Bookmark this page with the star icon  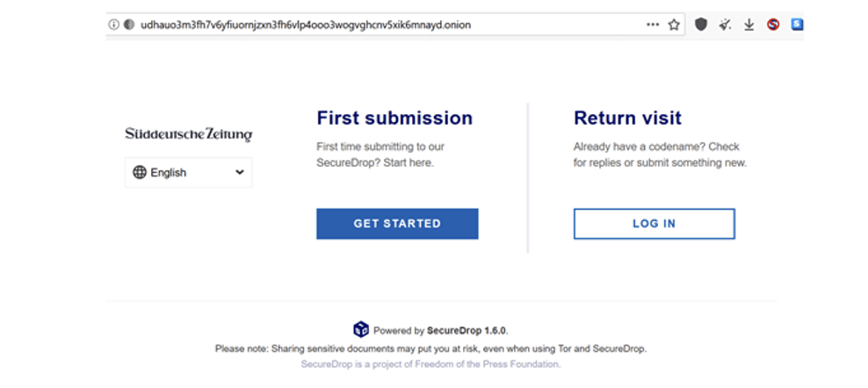[674, 25]
